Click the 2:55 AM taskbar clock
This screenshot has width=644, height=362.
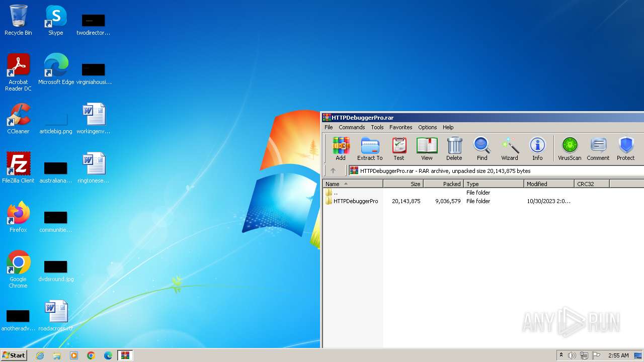click(x=618, y=355)
